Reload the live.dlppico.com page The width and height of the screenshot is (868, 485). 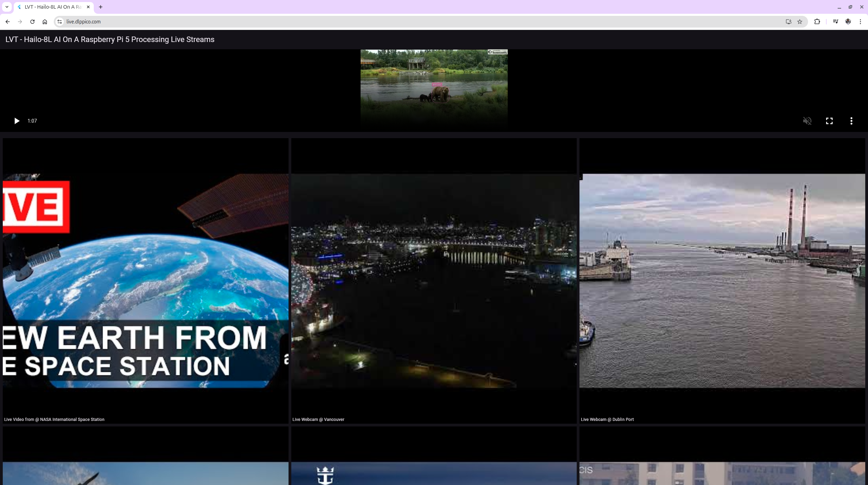click(32, 22)
